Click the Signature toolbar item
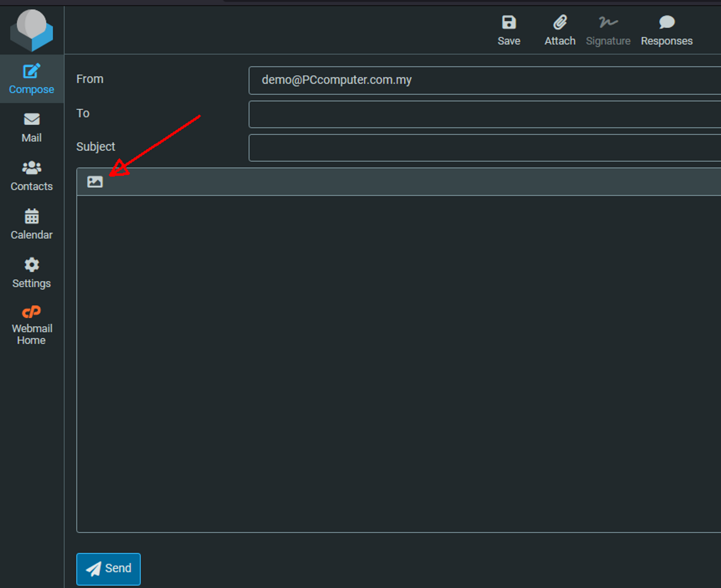Viewport: 721px width, 588px height. pyautogui.click(x=608, y=30)
